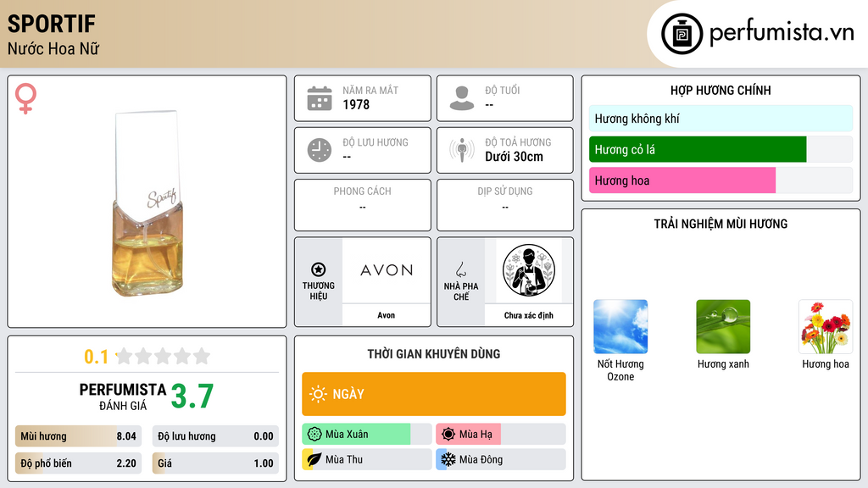Image resolution: width=868 pixels, height=488 pixels.
Task: Click the Mùa Đông season bar
Action: click(x=501, y=459)
